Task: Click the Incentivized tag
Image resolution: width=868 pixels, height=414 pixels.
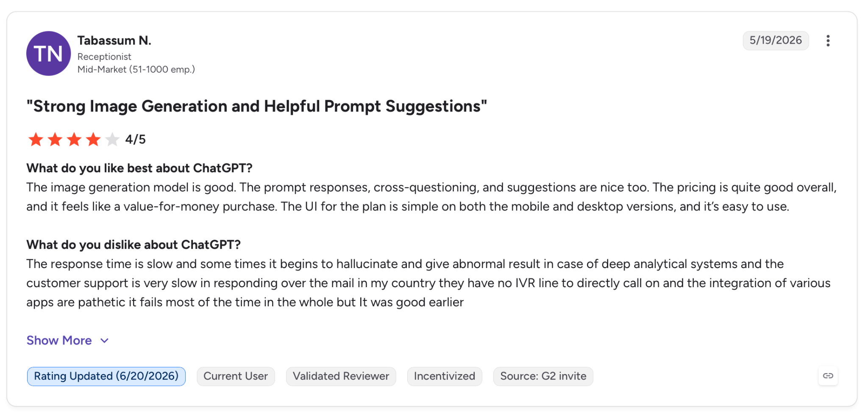Action: (x=445, y=376)
